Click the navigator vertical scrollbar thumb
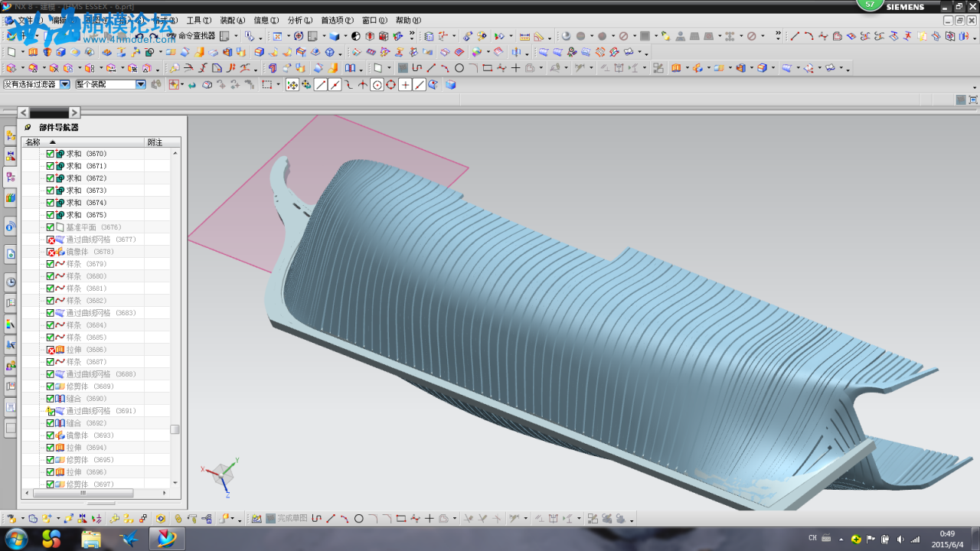The image size is (980, 551). point(175,429)
